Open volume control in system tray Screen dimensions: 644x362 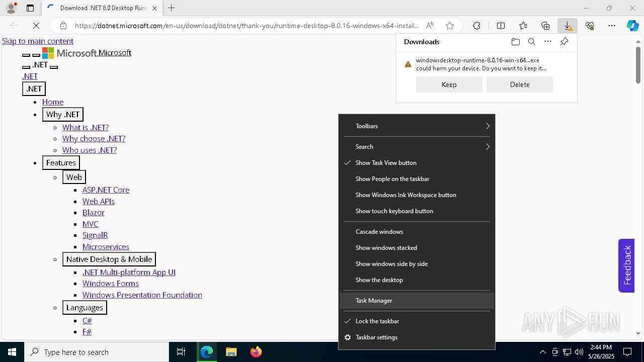coord(579,352)
